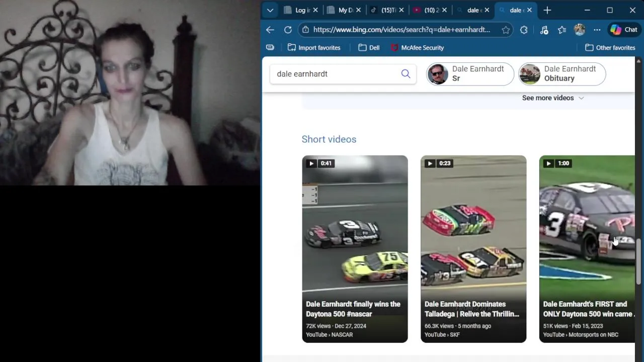644x362 pixels.
Task: Close the TikTok (15) tab
Action: [x=401, y=10]
